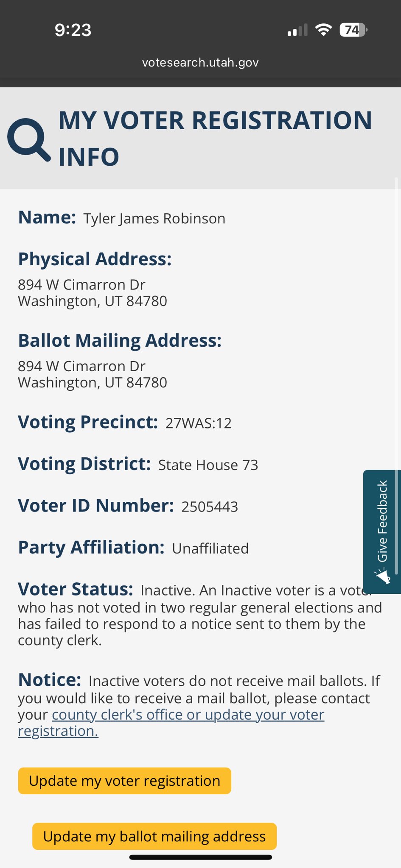The image size is (401, 868).
Task: Tap the Voter ID Number value
Action: (210, 507)
